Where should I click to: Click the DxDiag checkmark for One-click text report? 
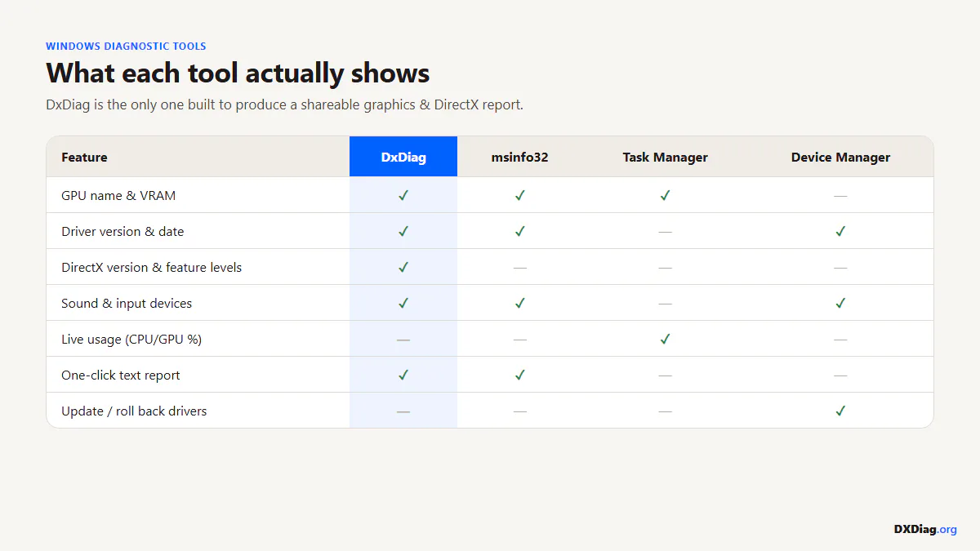tap(403, 375)
